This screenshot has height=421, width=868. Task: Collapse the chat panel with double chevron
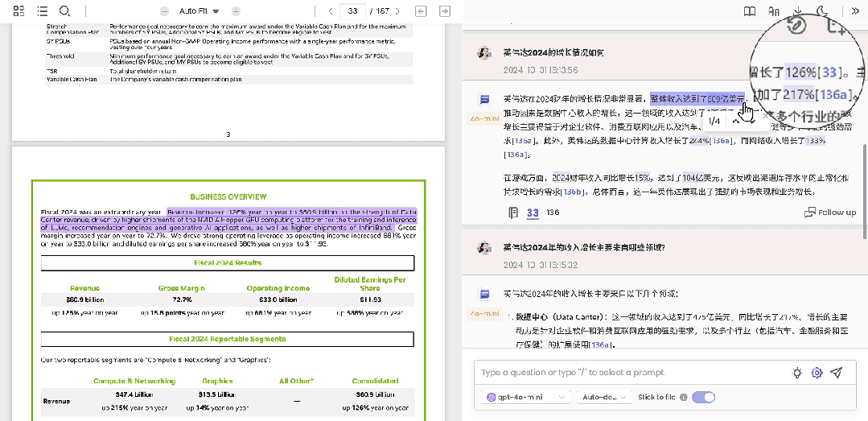pyautogui.click(x=854, y=11)
